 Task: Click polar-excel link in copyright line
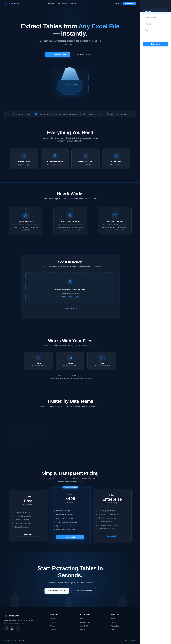13,640
